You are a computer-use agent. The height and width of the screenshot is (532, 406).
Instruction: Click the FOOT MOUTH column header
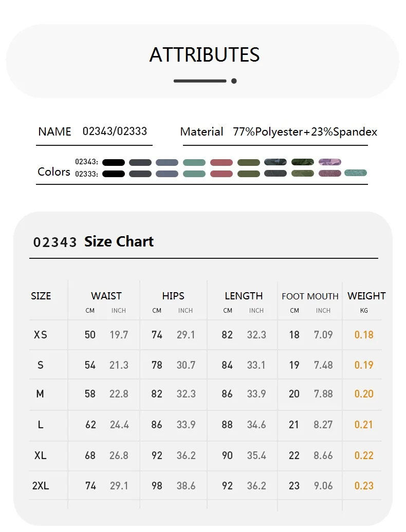click(x=310, y=296)
